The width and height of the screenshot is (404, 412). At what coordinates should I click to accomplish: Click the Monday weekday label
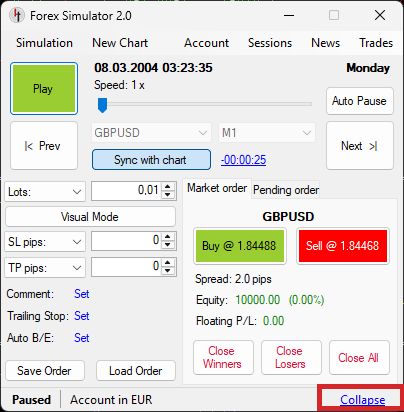click(x=368, y=68)
